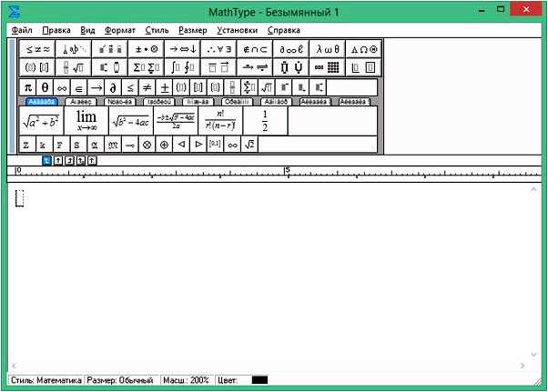Select the center-aligned tab stop button

(x=58, y=161)
